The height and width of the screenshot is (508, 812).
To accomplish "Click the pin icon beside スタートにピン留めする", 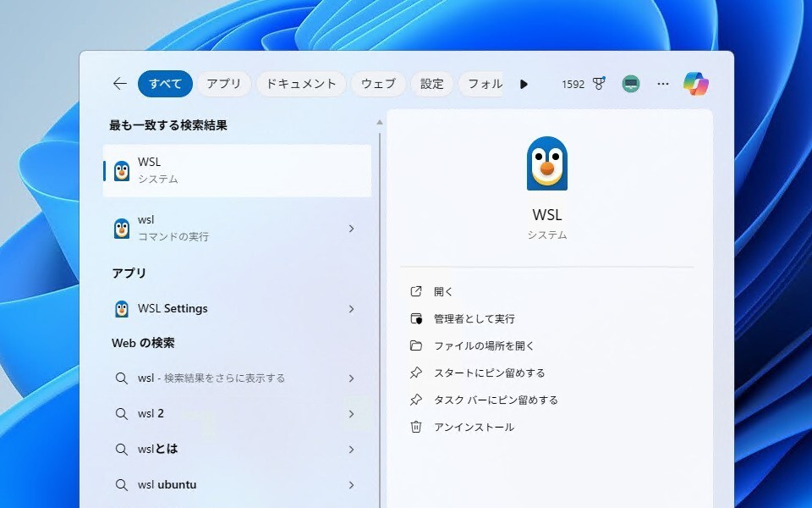I will (416, 373).
